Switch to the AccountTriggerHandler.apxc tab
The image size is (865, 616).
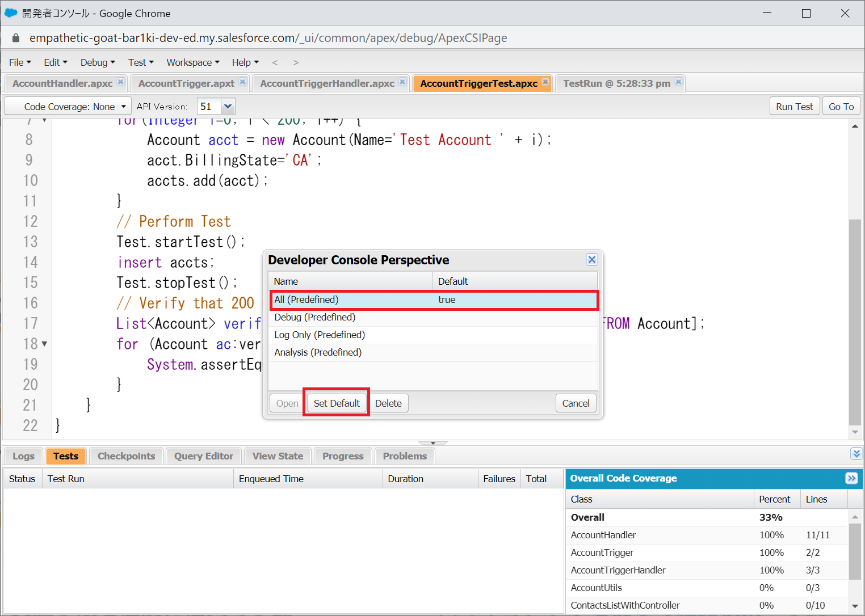tap(327, 83)
